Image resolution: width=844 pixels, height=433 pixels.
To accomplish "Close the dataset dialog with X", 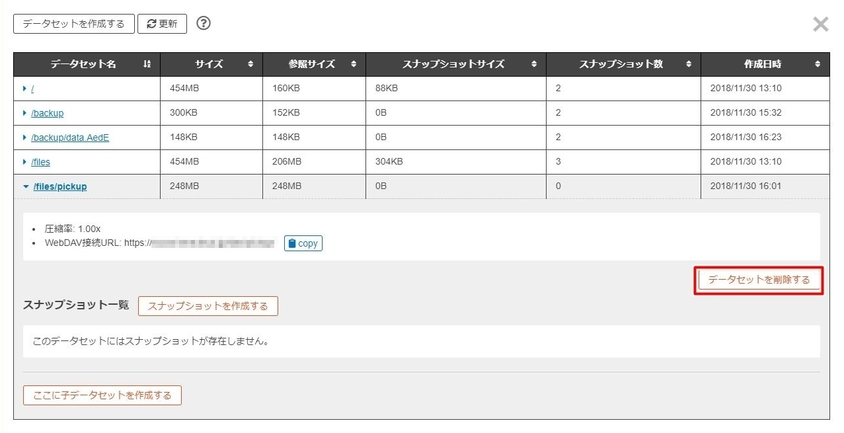I will (821, 24).
